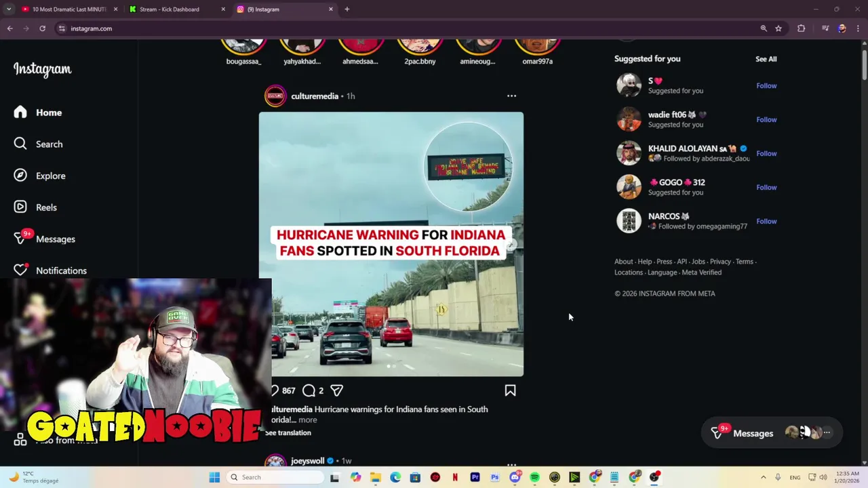Open Spotify from taskbar
Screen dimensions: 868x488
point(534,477)
